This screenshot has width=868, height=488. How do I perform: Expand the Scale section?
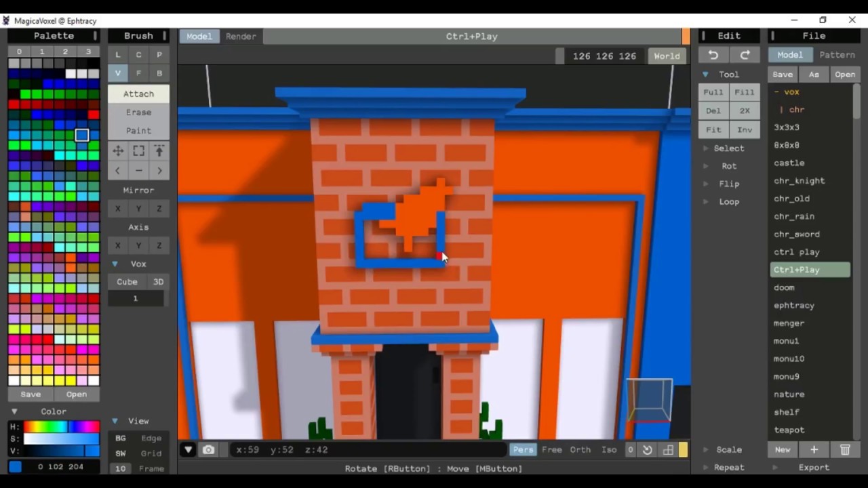705,449
